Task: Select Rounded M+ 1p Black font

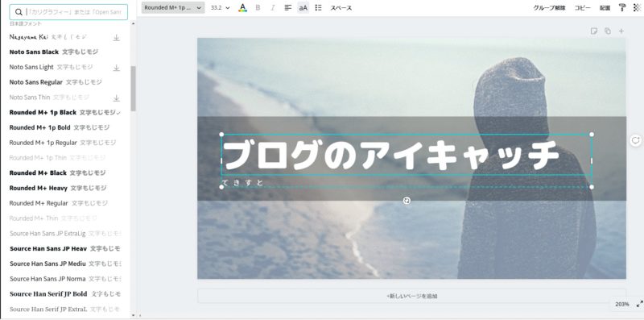Action: pyautogui.click(x=65, y=112)
